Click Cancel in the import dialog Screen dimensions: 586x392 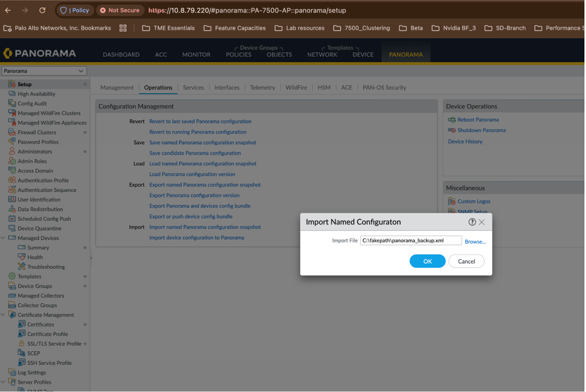click(466, 261)
